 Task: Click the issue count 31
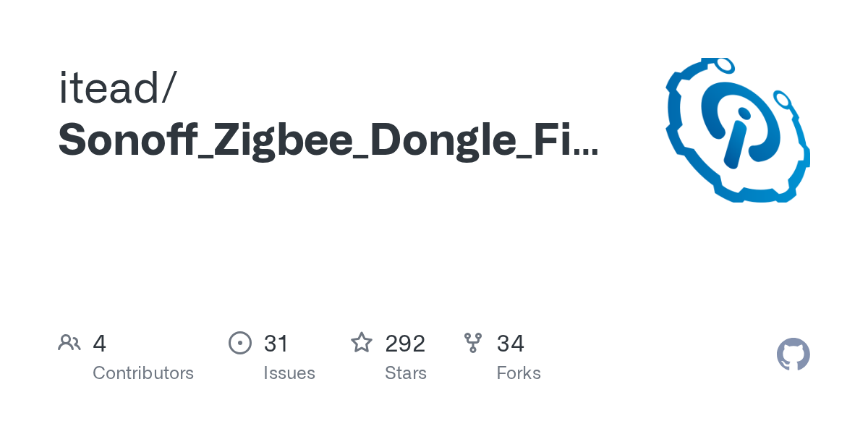(x=276, y=344)
